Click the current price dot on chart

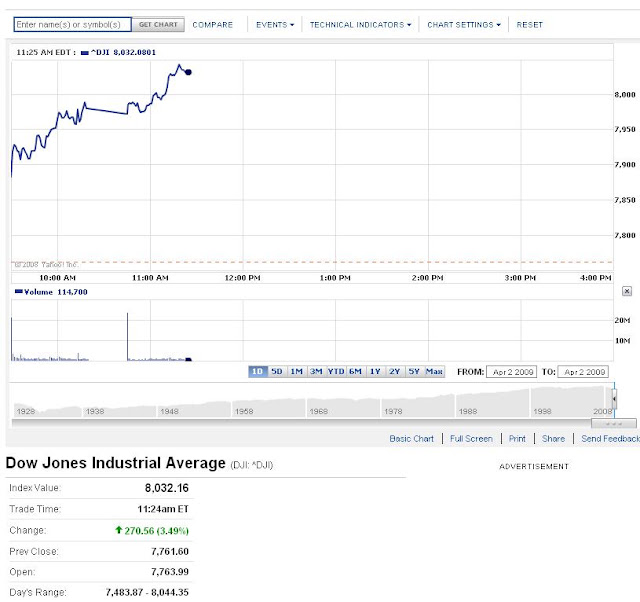pos(188,72)
